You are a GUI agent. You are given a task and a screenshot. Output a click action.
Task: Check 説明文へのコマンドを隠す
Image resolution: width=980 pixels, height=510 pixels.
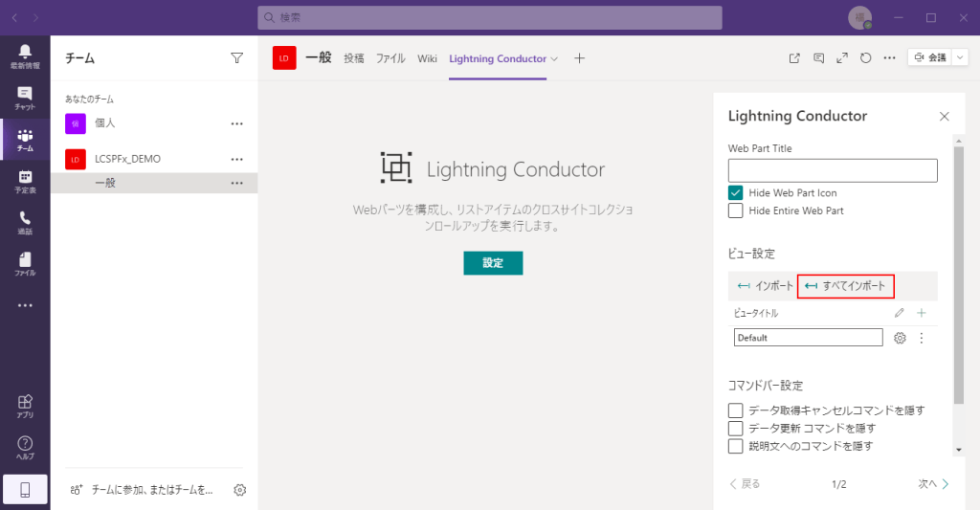[736, 446]
